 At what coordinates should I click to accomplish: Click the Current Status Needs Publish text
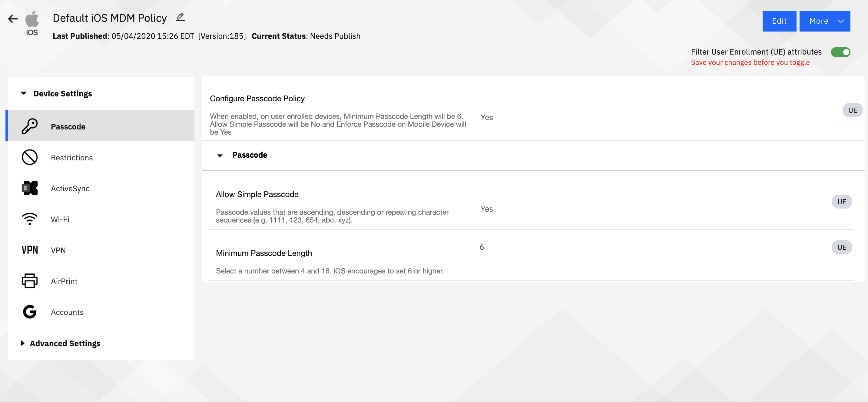[x=306, y=36]
